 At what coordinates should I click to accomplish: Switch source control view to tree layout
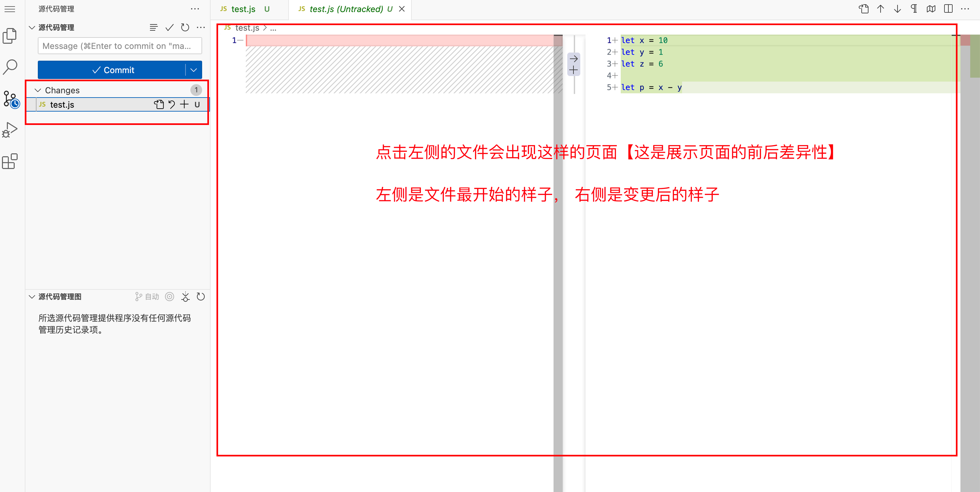pos(154,27)
